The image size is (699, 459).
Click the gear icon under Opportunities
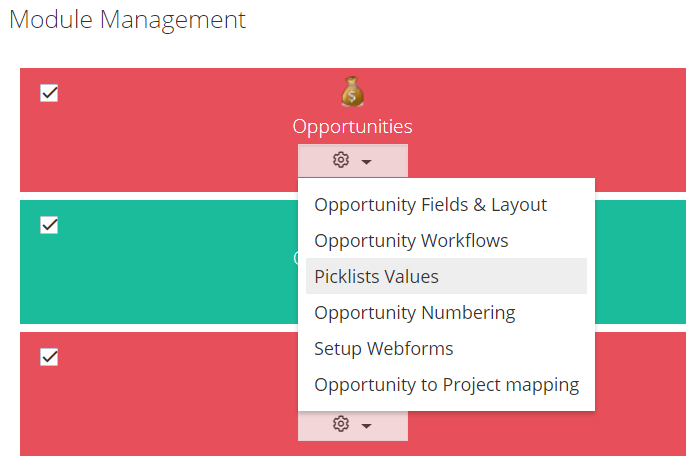tap(341, 160)
